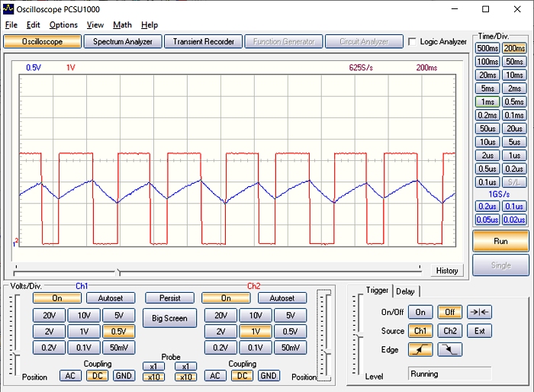Open the History button
Viewport: 534px width, 392px height.
(x=446, y=271)
